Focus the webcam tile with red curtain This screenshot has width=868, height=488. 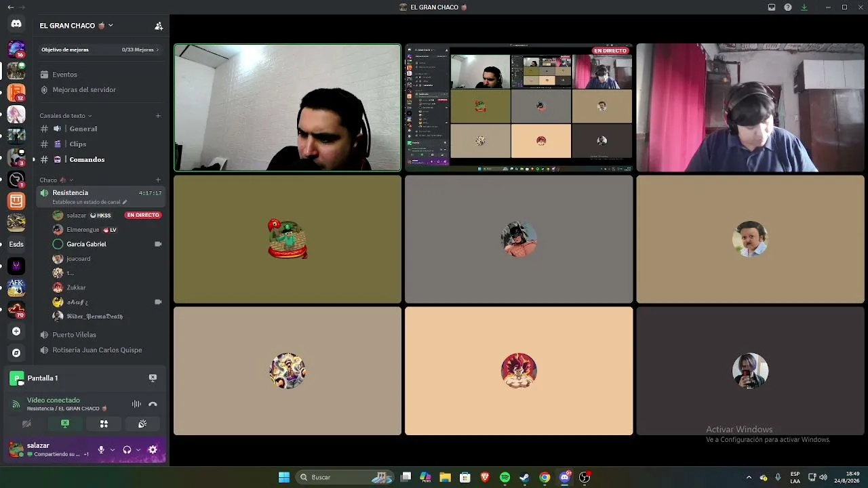[x=750, y=108]
